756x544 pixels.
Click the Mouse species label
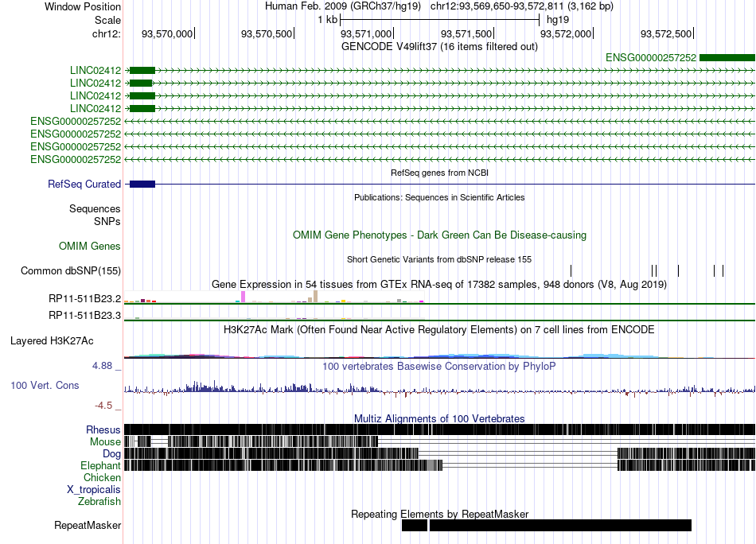click(x=105, y=442)
